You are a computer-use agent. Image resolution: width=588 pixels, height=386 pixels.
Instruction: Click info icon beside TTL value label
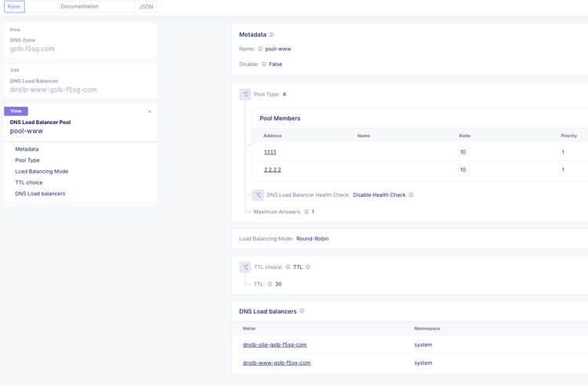[x=270, y=284]
